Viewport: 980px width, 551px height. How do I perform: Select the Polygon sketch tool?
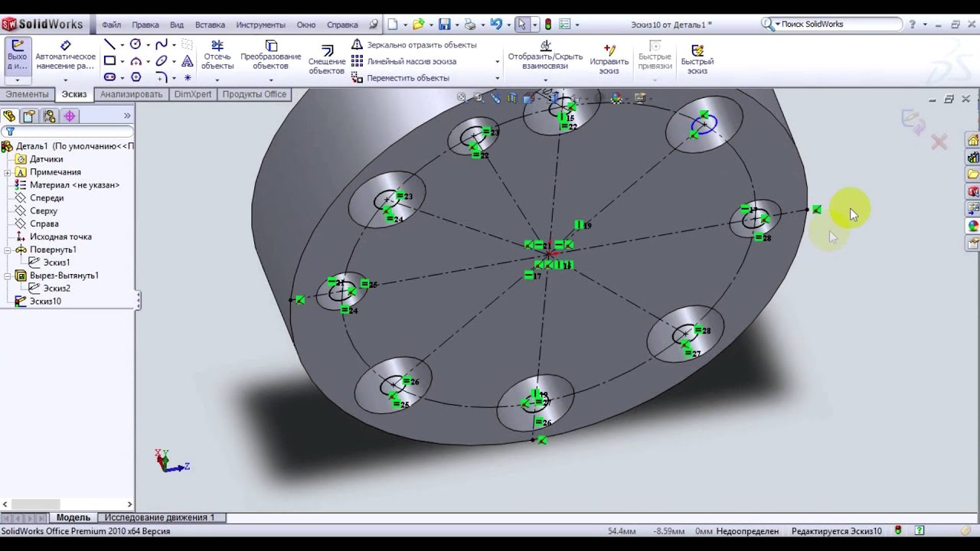(136, 77)
